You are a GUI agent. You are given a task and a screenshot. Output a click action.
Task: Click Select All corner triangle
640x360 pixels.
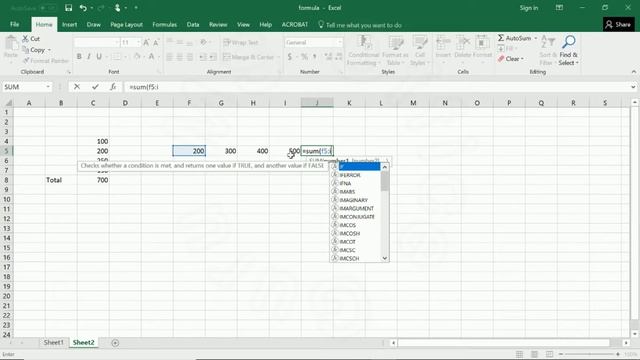click(8, 103)
